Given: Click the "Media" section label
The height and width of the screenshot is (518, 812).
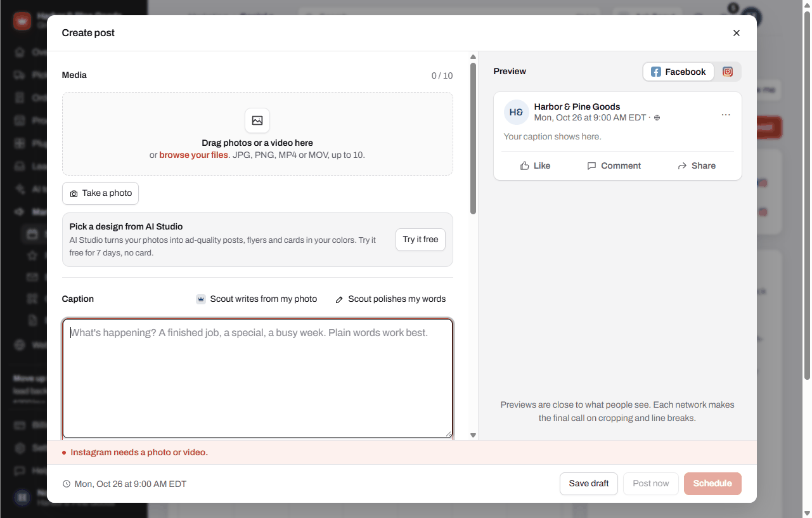Looking at the screenshot, I should [x=74, y=75].
